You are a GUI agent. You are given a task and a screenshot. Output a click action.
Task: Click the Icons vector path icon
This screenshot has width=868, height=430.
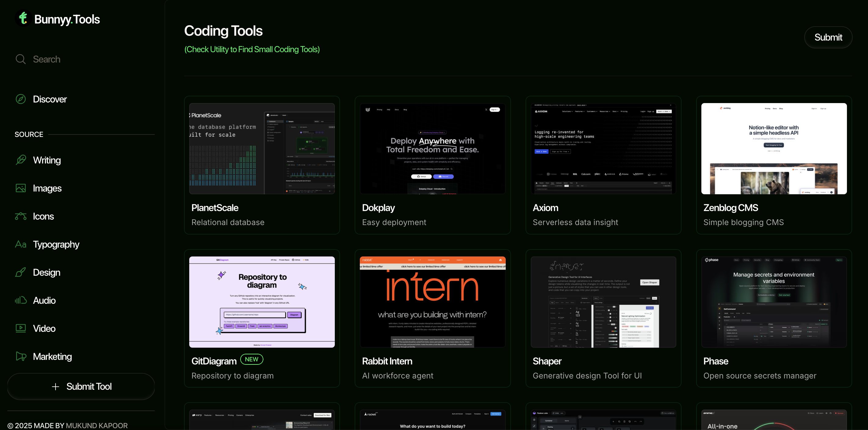coord(20,216)
